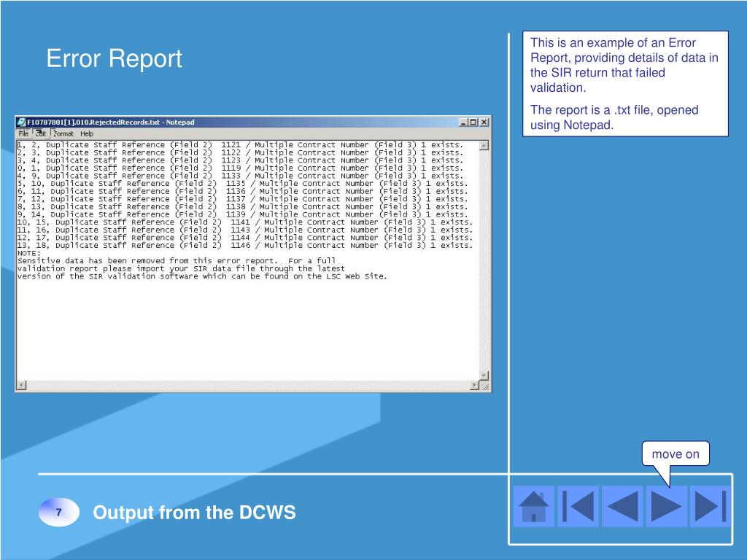Screen dimensions: 747x560
Task: Click the F10787801[1].010.RejectedRecords.txt title text
Action: pyautogui.click(x=111, y=122)
